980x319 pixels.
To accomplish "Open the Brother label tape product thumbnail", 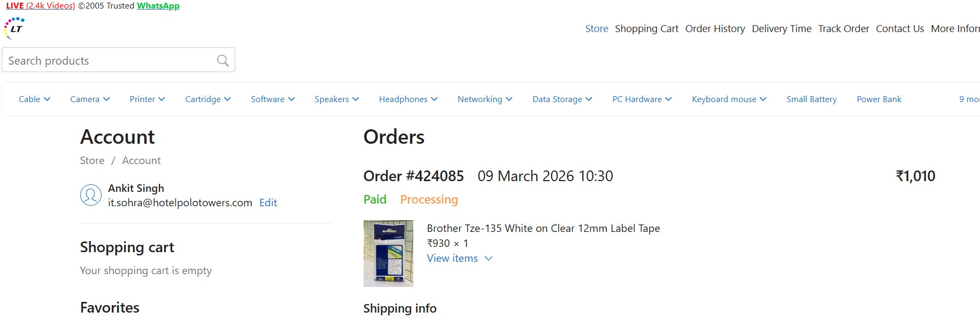I will (x=388, y=253).
